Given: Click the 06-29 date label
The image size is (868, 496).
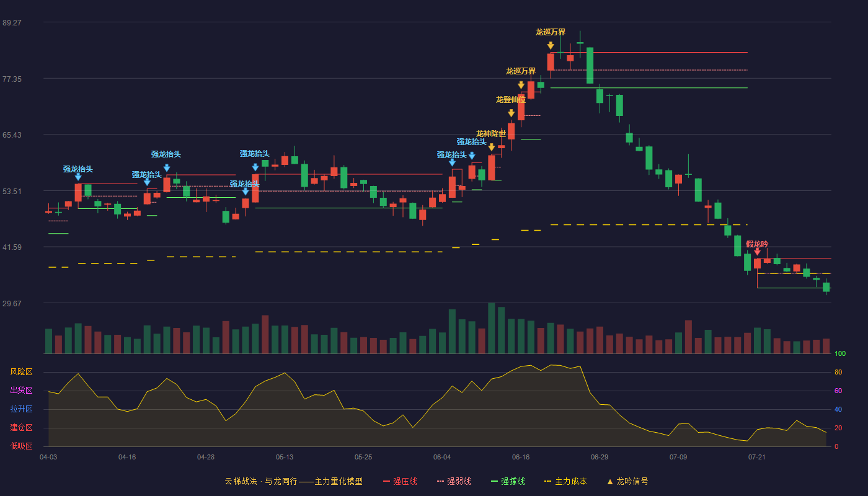Looking at the screenshot, I should click(x=600, y=457).
